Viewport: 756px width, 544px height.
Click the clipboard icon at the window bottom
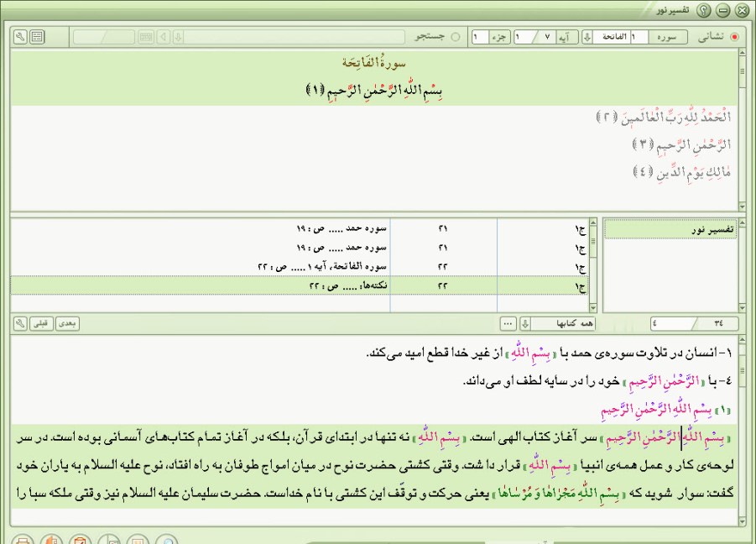tap(80, 539)
